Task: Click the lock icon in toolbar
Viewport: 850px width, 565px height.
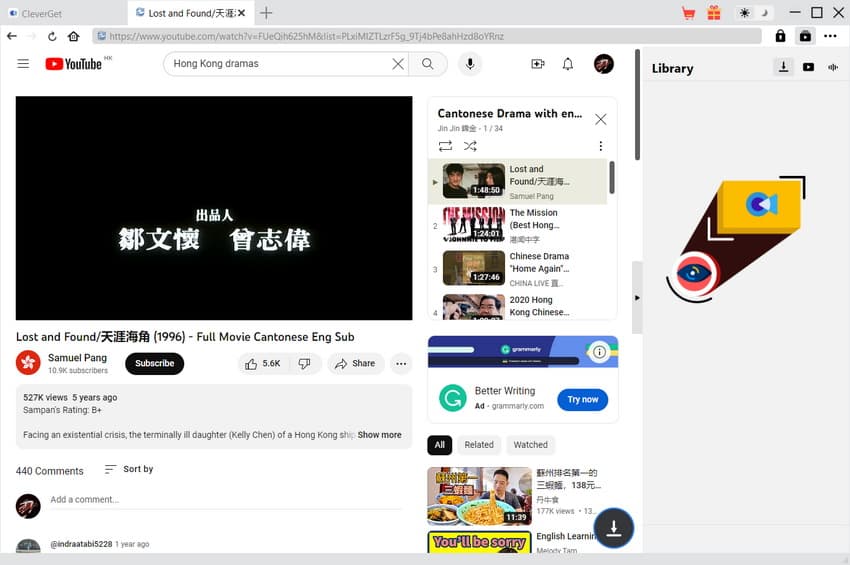Action: pos(780,36)
